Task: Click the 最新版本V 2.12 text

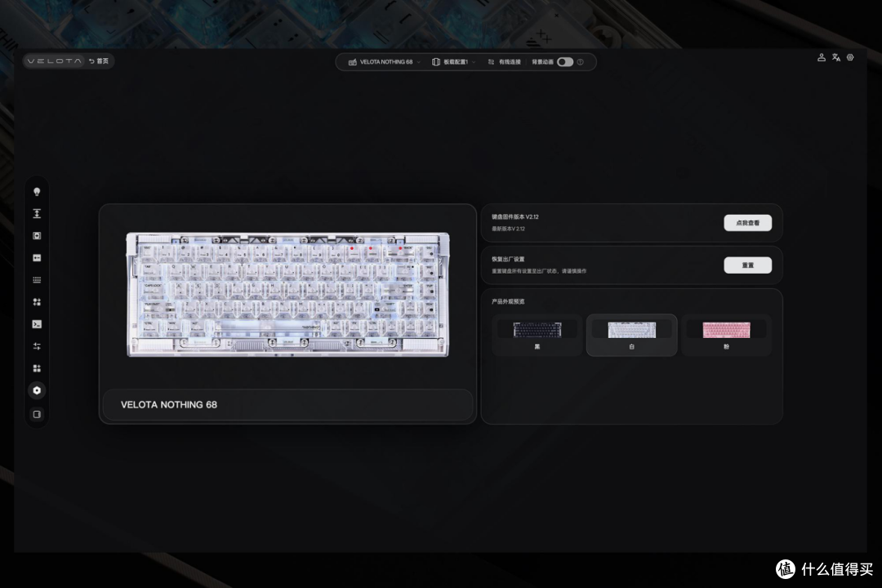Action: 508,229
